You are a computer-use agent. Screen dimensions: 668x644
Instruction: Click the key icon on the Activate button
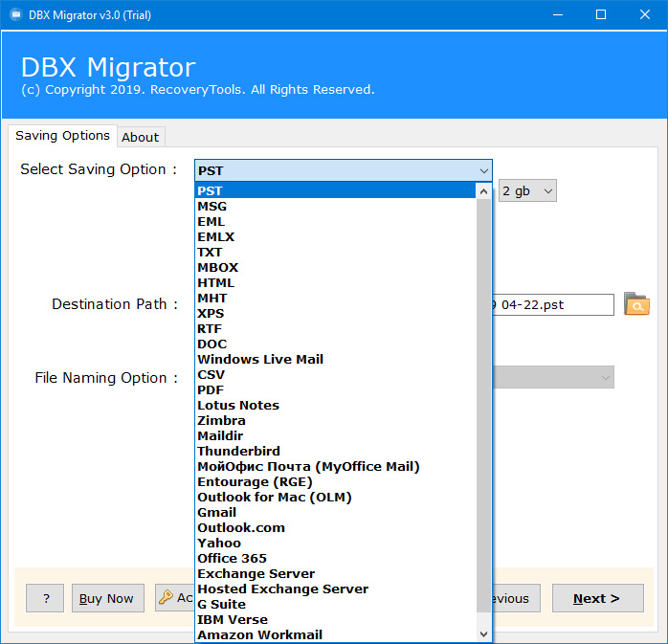(166, 597)
